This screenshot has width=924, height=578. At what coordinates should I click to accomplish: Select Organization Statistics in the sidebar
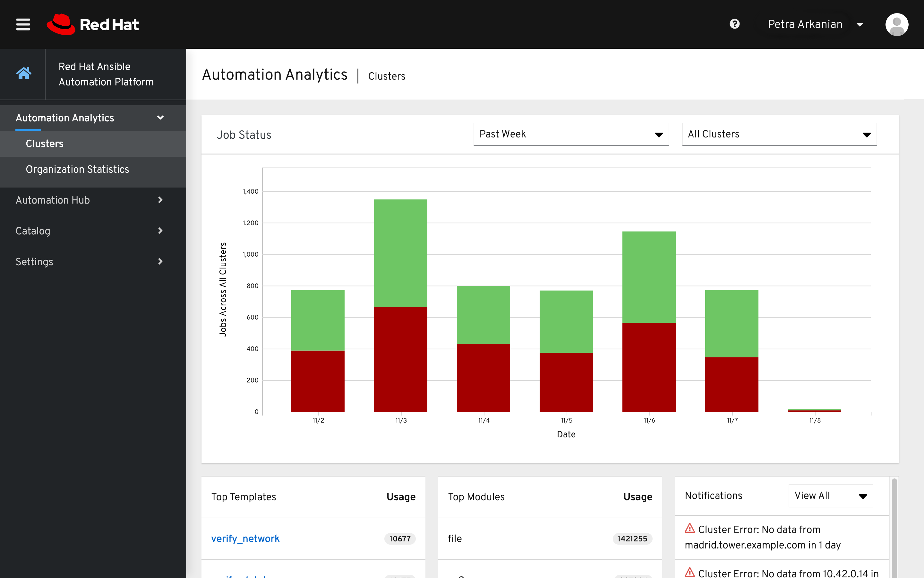[93, 169]
